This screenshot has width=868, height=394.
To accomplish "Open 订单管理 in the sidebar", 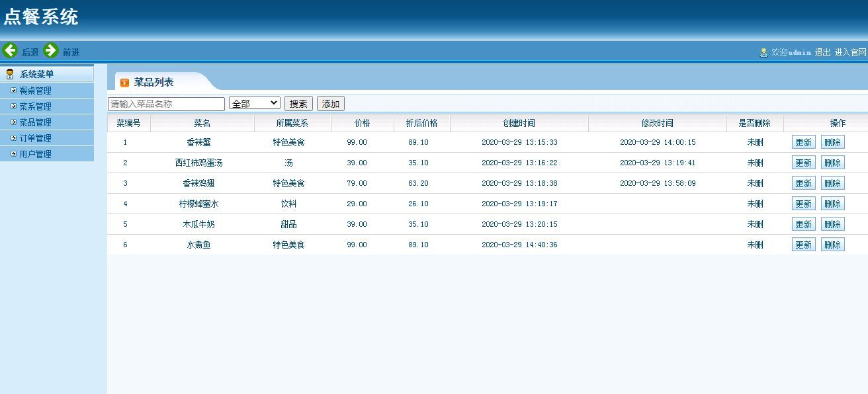I will pyautogui.click(x=35, y=138).
